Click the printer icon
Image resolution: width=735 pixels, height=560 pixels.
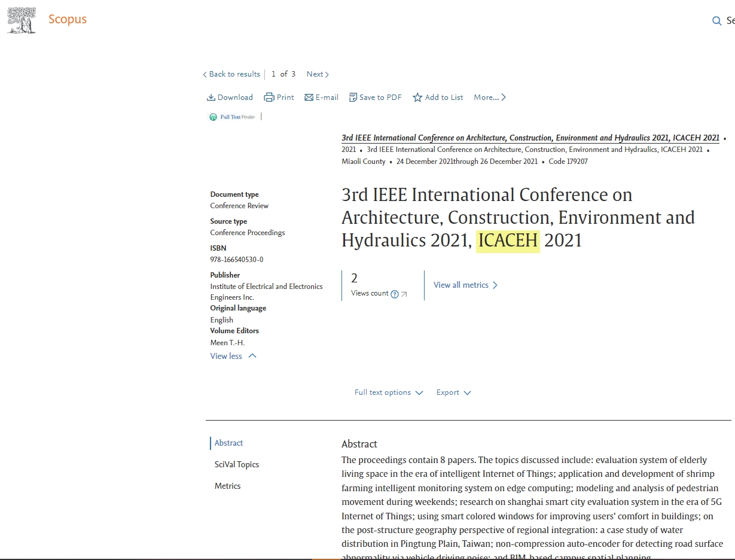269,98
